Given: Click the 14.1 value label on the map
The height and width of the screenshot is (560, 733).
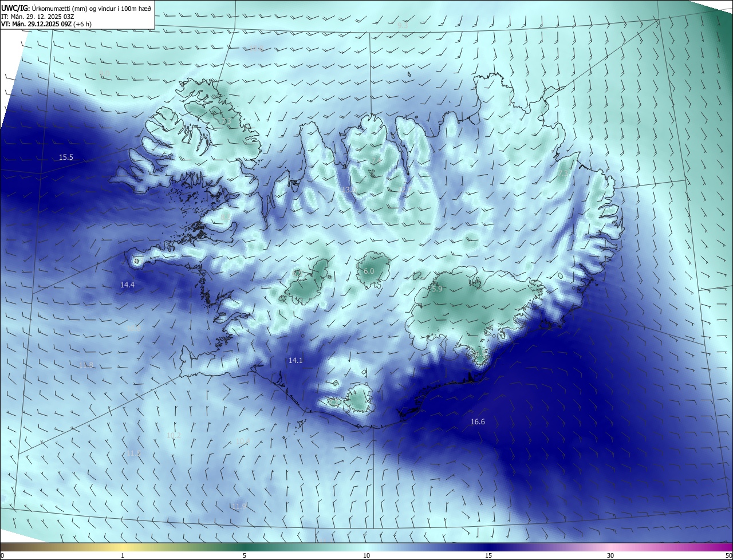Looking at the screenshot, I should coord(295,360).
